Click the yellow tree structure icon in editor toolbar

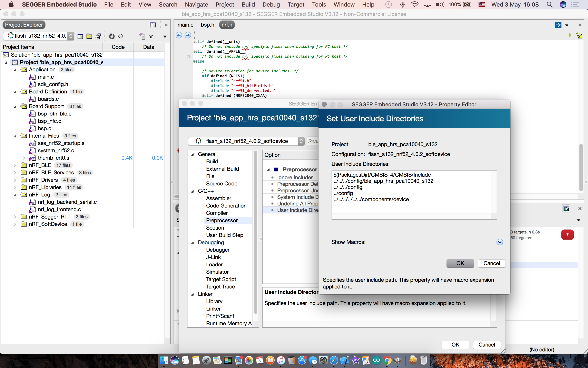pos(579,36)
